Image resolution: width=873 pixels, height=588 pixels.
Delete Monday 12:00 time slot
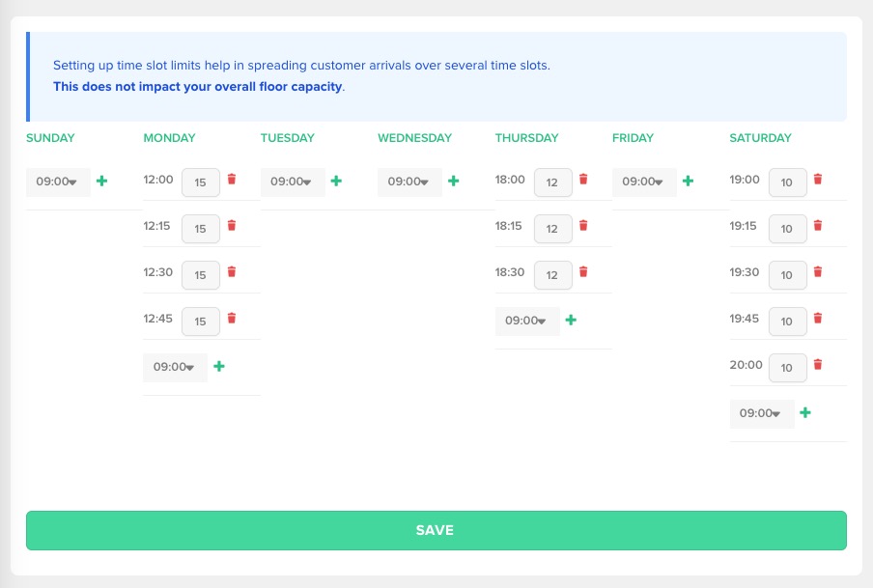click(x=231, y=180)
